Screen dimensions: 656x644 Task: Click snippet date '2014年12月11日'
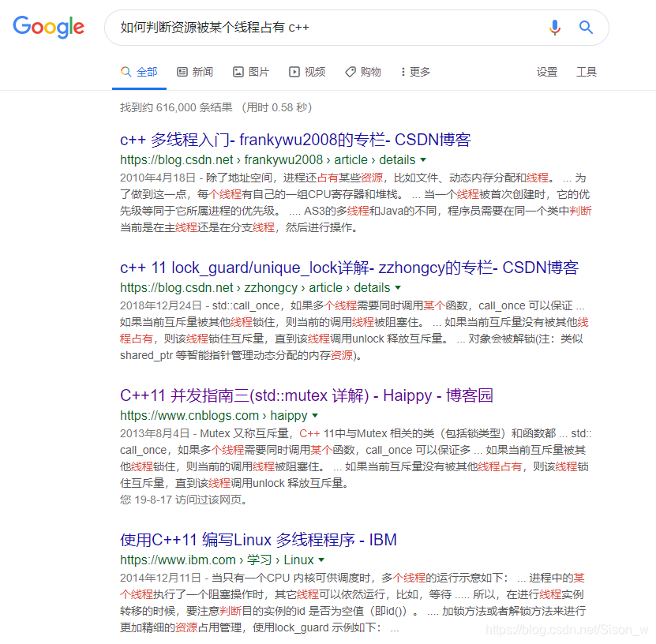[x=161, y=578]
